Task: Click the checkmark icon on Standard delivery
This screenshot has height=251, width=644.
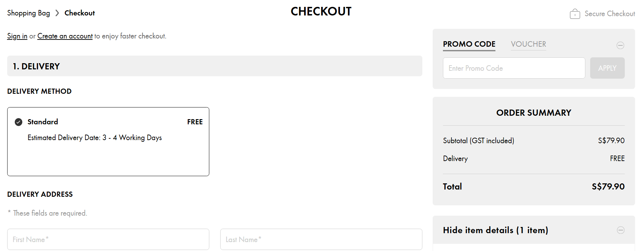Action: [x=19, y=122]
